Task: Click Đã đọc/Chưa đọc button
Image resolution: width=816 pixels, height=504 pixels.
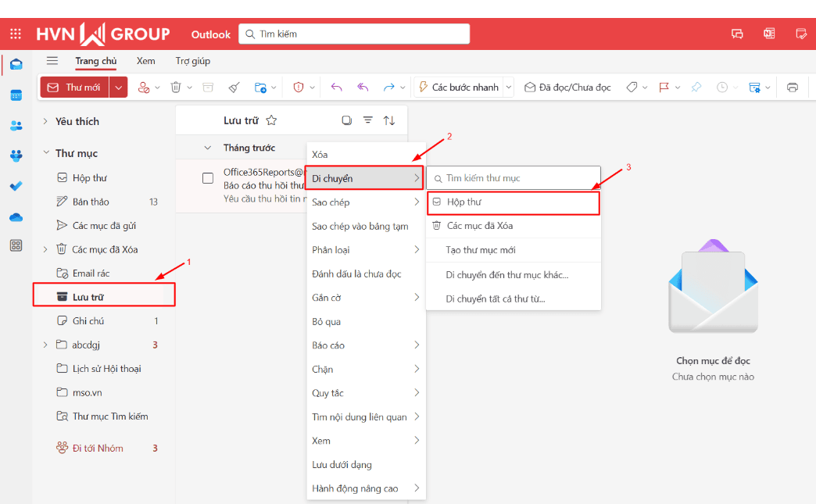Action: [567, 88]
